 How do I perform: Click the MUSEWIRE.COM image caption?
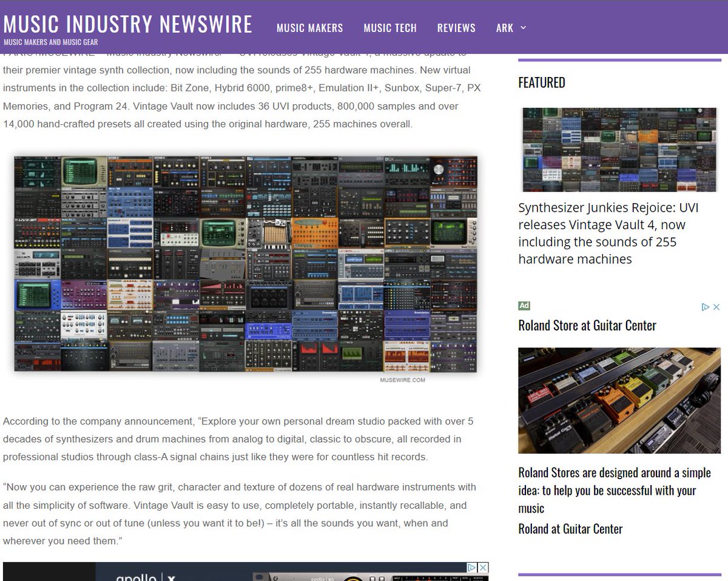coord(403,380)
